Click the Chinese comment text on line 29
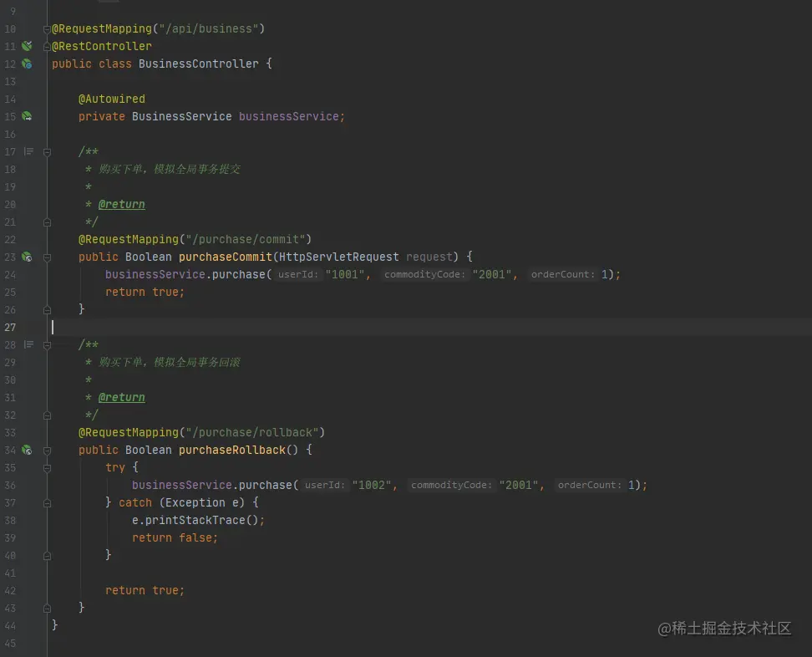This screenshot has width=812, height=657. pyautogui.click(x=170, y=362)
